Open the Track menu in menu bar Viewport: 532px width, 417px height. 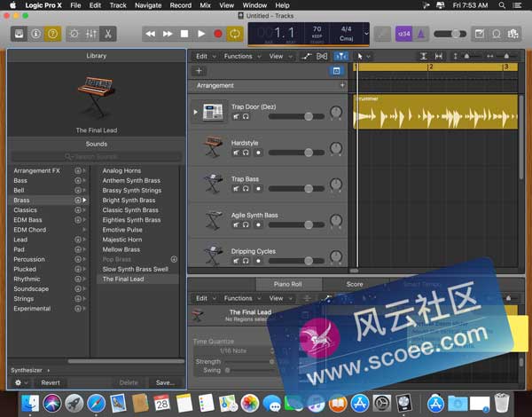118,5
